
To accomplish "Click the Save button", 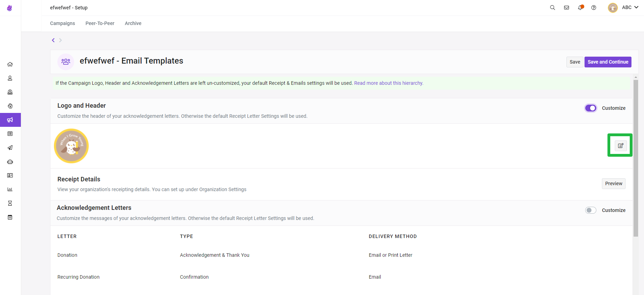I will coord(575,62).
